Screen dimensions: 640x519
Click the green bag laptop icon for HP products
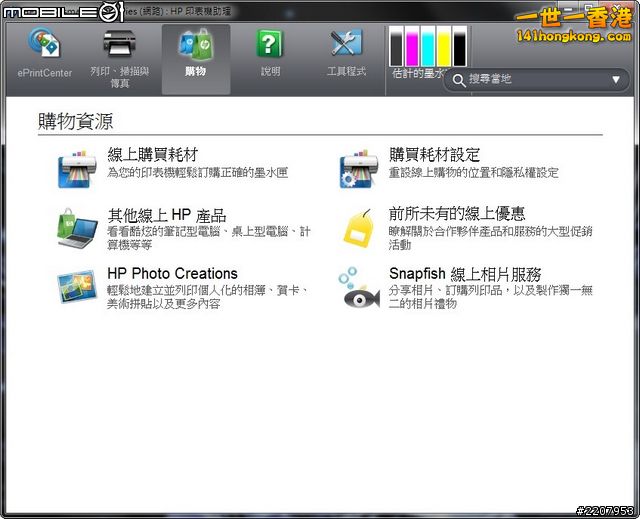[75, 228]
